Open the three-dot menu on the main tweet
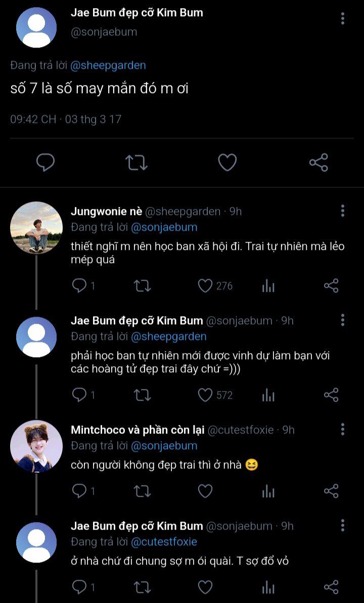Image resolution: width=364 pixels, height=603 pixels. (343, 19)
